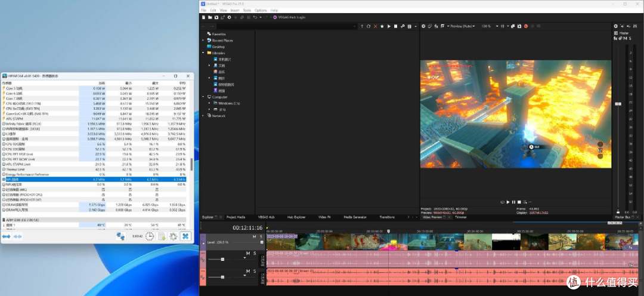Click the Render As icon in VEGAS toolbar
Screen dimensions: 644x296
tap(222, 17)
